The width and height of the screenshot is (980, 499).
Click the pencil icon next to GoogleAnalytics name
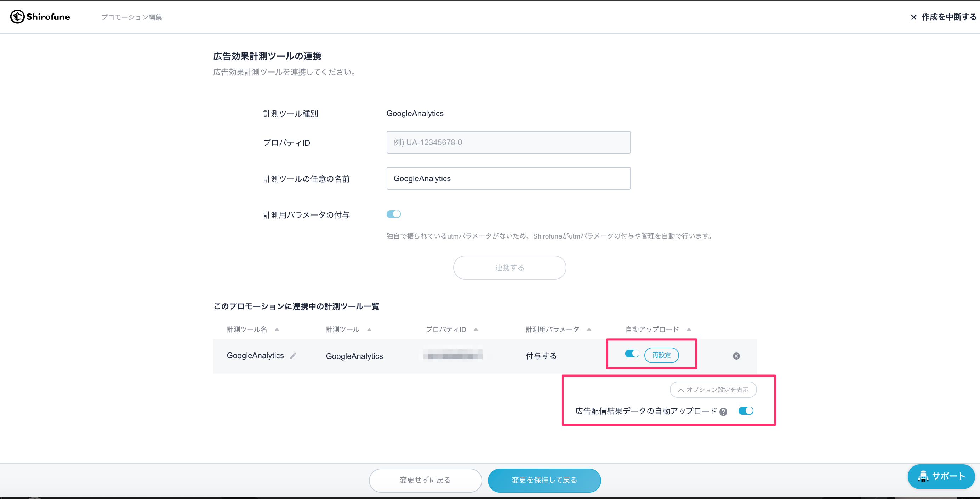point(293,356)
